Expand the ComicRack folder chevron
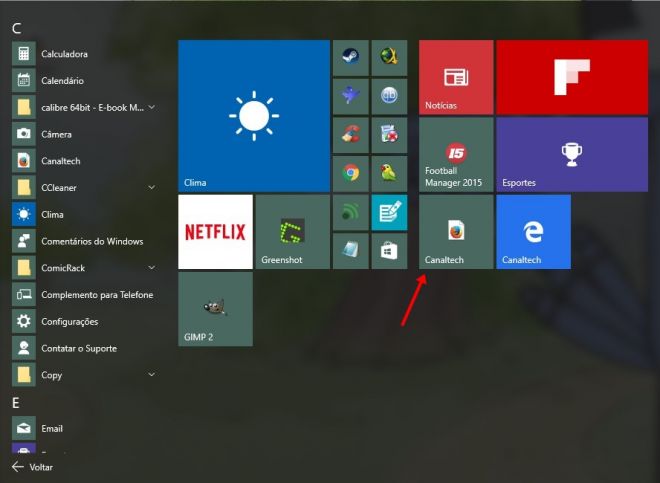The height and width of the screenshot is (483, 660). point(152,268)
